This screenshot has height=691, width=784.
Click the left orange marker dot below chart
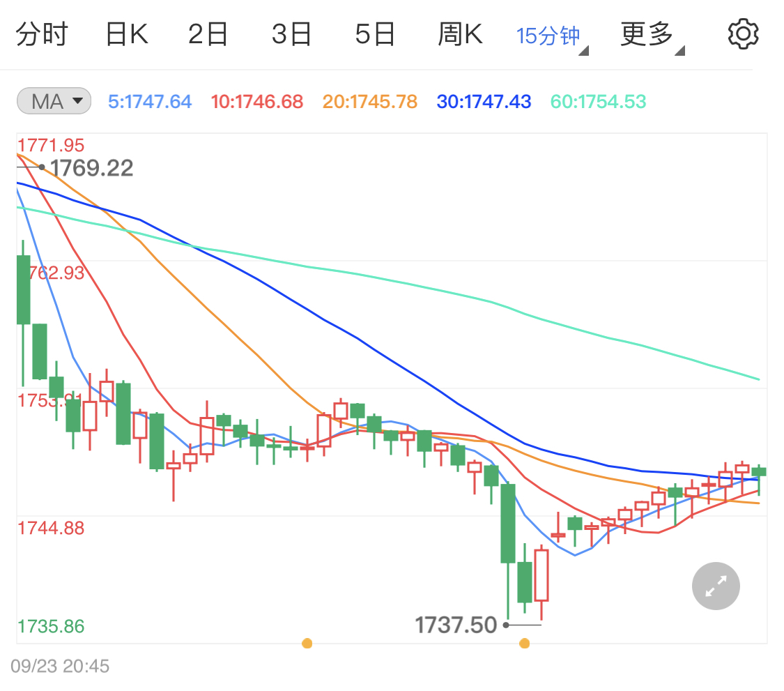pos(307,643)
